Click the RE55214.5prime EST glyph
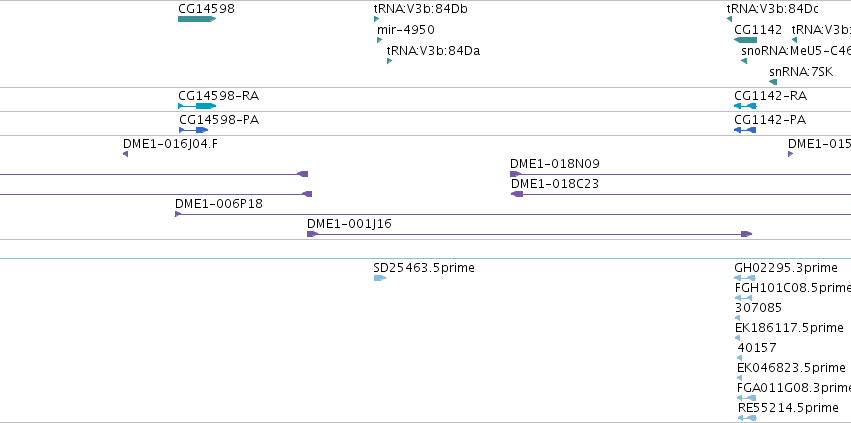Screen dimensions: 851x423 pyautogui.click(x=747, y=418)
